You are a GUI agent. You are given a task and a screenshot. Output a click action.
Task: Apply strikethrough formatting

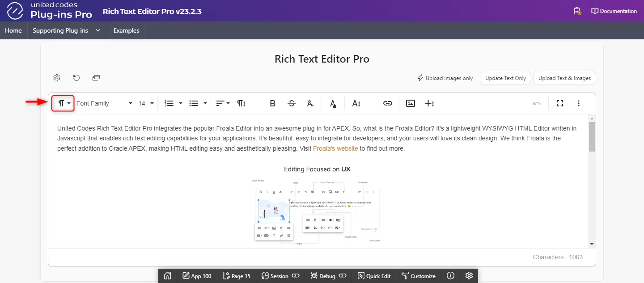[x=292, y=103]
